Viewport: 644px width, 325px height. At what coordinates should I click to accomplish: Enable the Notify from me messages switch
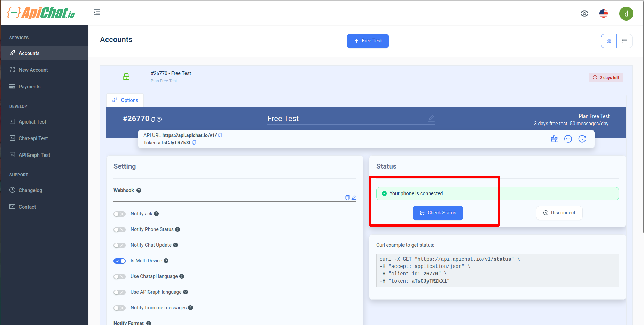tap(119, 308)
